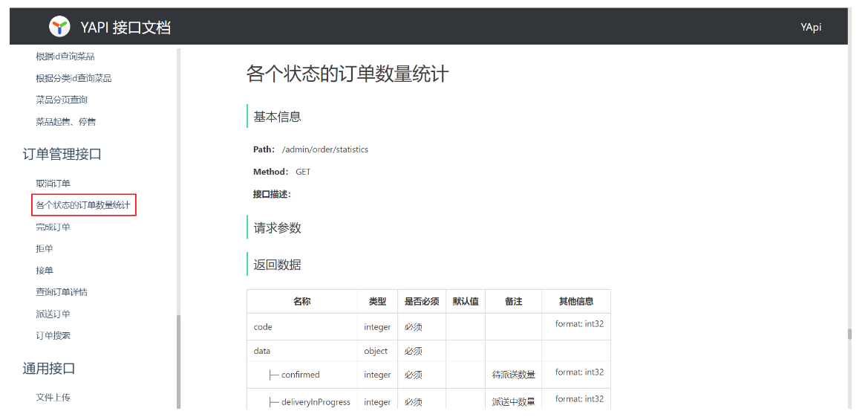Click the 接口描述 label
This screenshot has width=868, height=420.
[272, 195]
